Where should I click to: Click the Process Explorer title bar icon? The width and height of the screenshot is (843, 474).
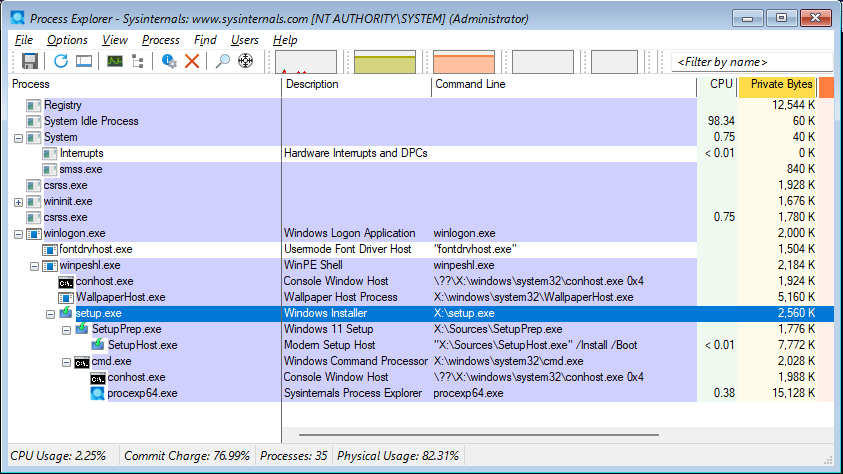pyautogui.click(x=18, y=18)
